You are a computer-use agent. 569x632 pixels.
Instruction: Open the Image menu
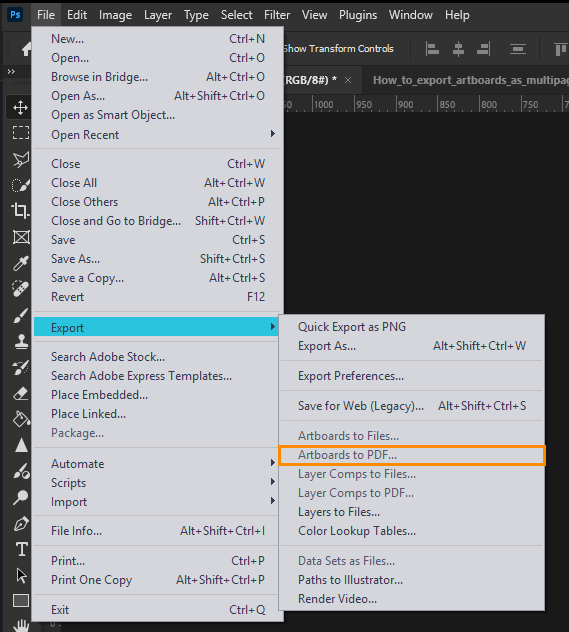pos(116,15)
